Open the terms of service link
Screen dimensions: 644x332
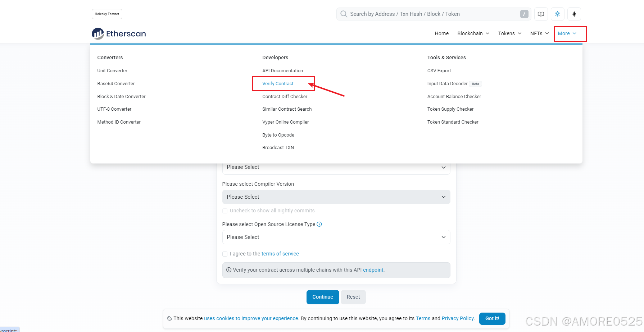(280, 254)
